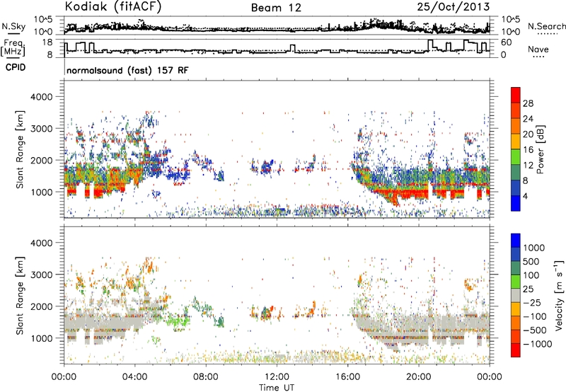Pick the red bottom segment of Velocity colorbar

click(x=516, y=350)
